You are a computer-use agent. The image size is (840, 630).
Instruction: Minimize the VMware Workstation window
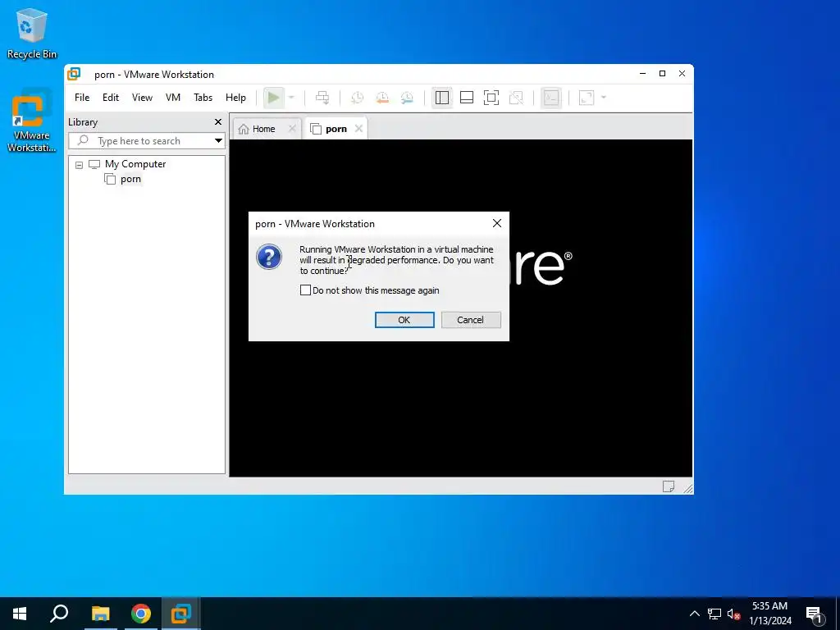click(x=643, y=73)
